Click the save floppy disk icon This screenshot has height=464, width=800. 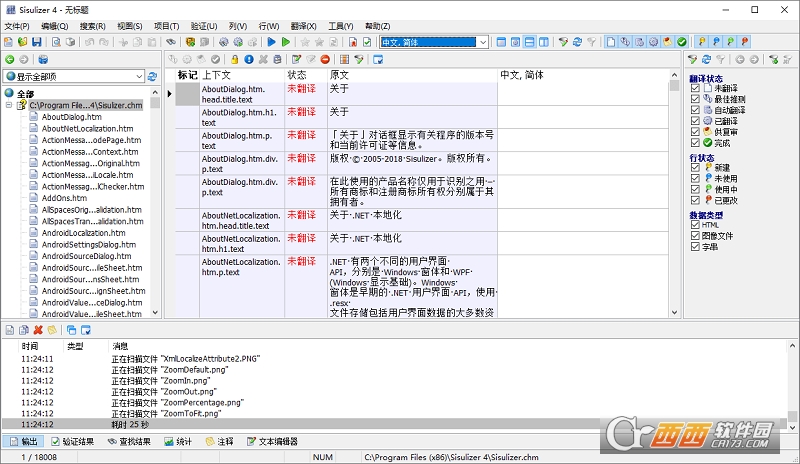[x=37, y=42]
